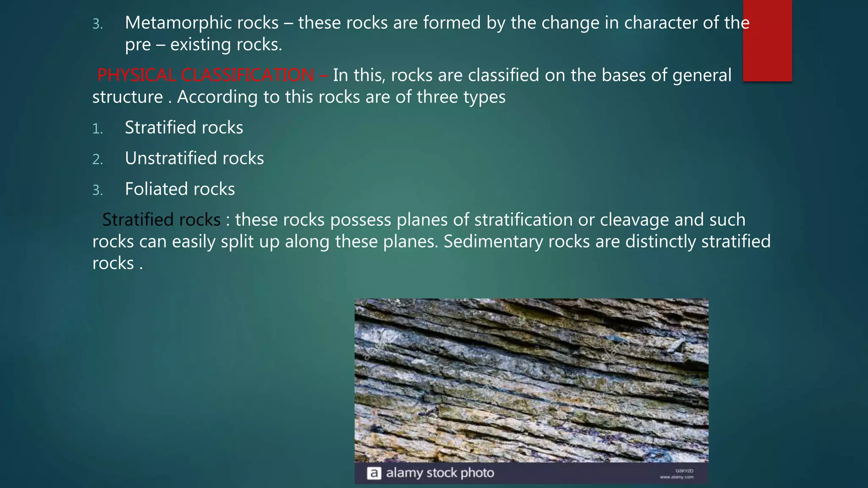Click 'According to this rocks are of three types'
The width and height of the screenshot is (868, 488).
341,97
